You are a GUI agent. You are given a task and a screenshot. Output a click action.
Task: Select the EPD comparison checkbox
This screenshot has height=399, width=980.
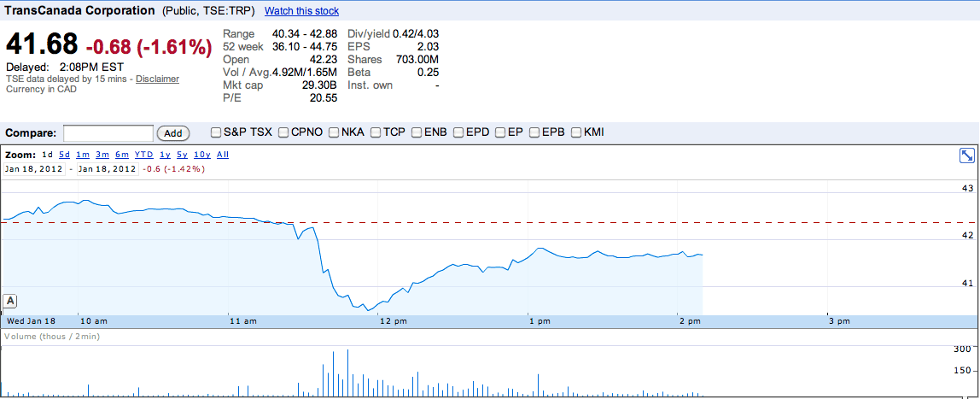click(x=458, y=132)
